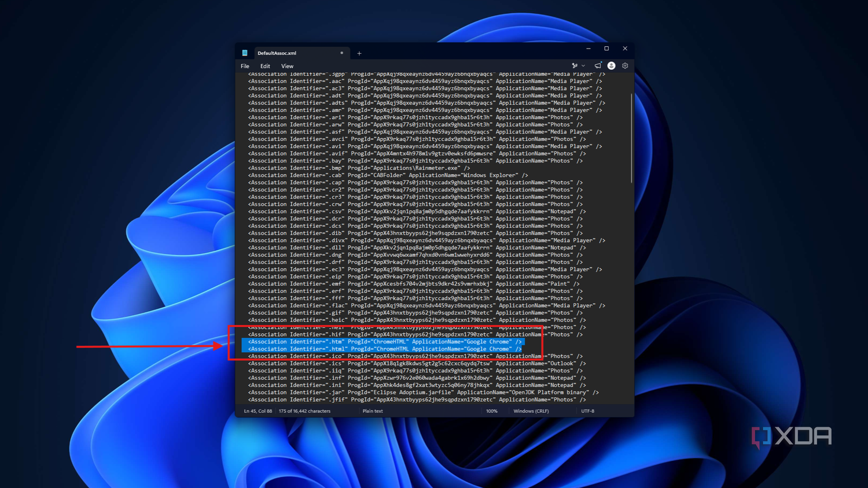This screenshot has width=868, height=488.
Task: Open the File menu
Action: click(245, 66)
